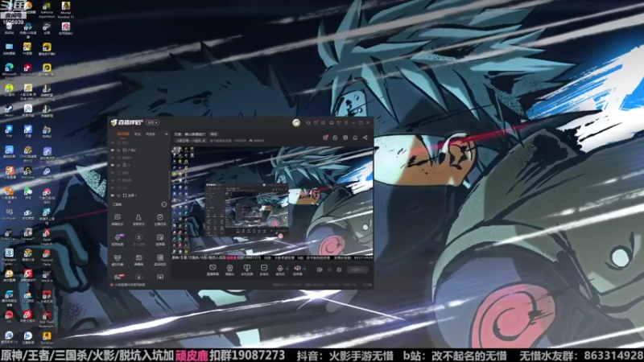Viewport: 644px width, 362px height.
Task: Edit the stream title with the pencil icon
Action: 204,140
